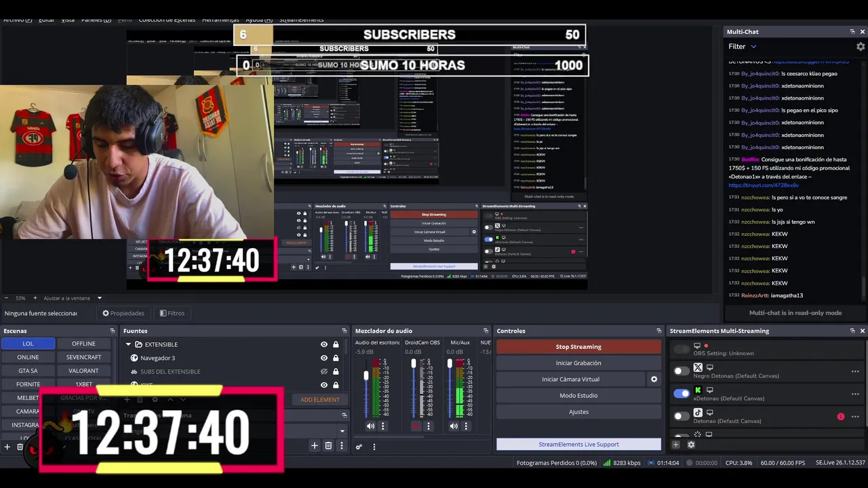The width and height of the screenshot is (868, 488).
Task: Open more options for Negro Detonao
Action: (x=855, y=371)
